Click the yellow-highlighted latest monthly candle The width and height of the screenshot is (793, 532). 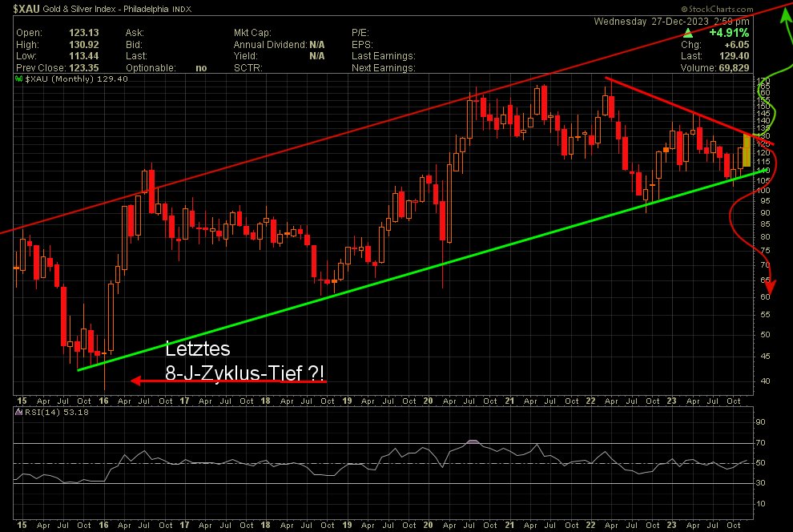[747, 151]
